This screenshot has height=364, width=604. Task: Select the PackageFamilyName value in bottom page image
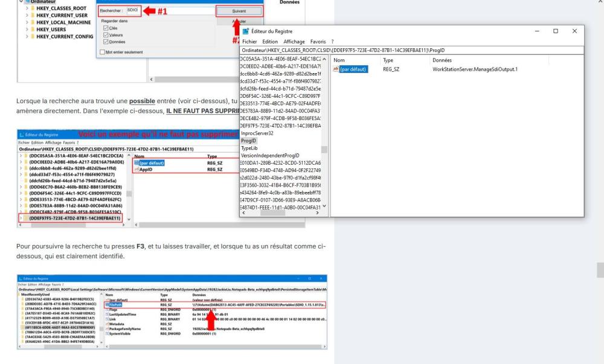pos(125,329)
